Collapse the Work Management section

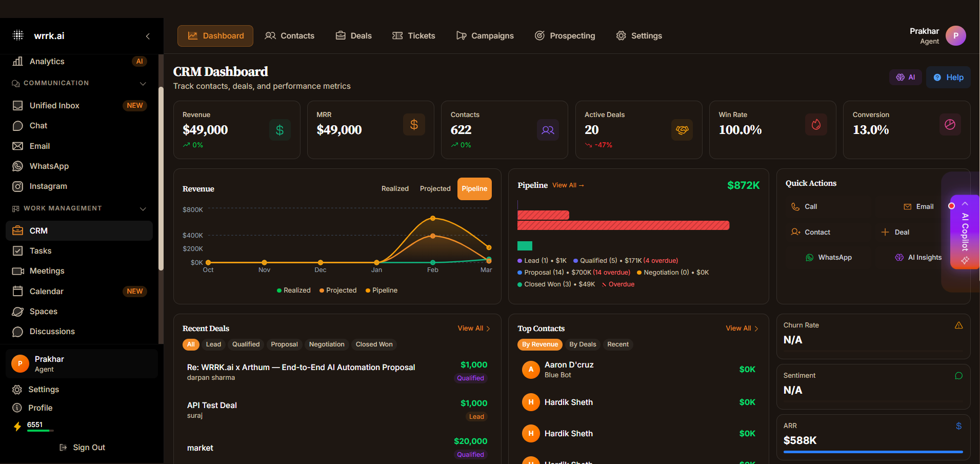tap(143, 208)
